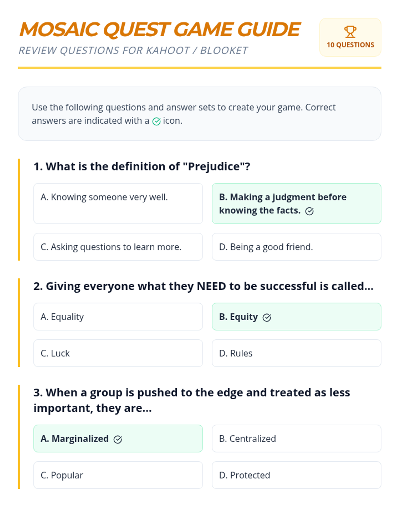This screenshot has width=399, height=532.
Task: Pick answer C 'Asking questions to learn more'
Action: point(118,247)
